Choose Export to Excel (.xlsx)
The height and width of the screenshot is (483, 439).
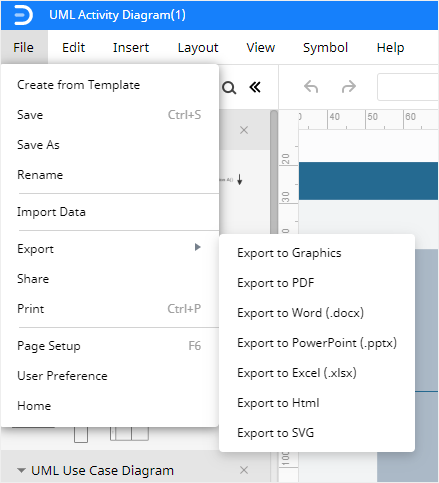[317, 373]
